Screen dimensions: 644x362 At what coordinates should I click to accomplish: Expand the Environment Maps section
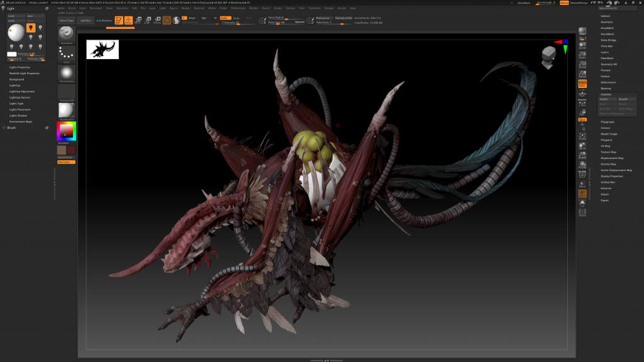pos(21,121)
